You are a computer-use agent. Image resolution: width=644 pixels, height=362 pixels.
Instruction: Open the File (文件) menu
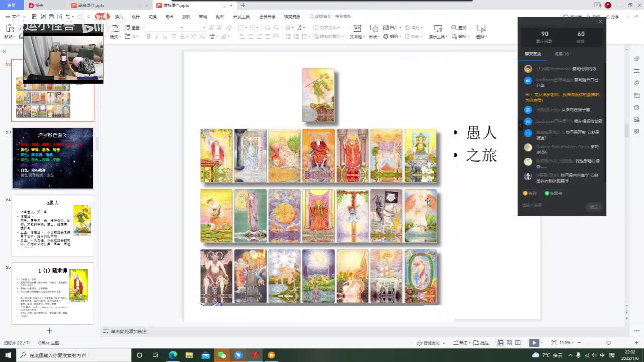14,17
